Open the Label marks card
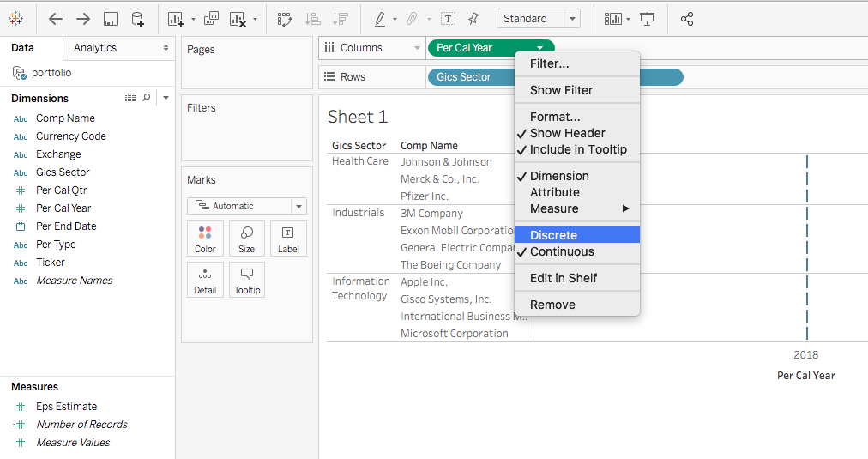The height and width of the screenshot is (459, 868). [x=288, y=239]
